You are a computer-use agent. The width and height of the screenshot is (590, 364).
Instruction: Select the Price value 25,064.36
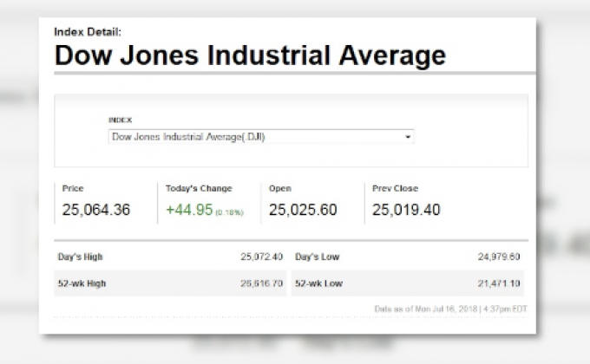96,210
